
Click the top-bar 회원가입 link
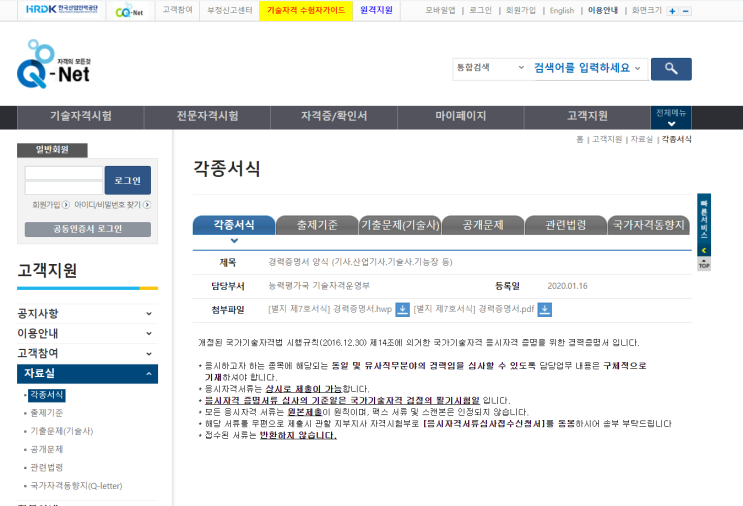(520, 10)
